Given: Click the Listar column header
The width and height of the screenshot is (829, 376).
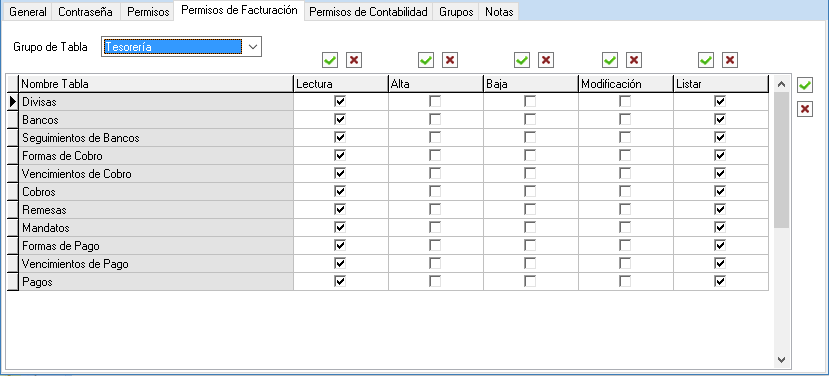Looking at the screenshot, I should click(721, 84).
